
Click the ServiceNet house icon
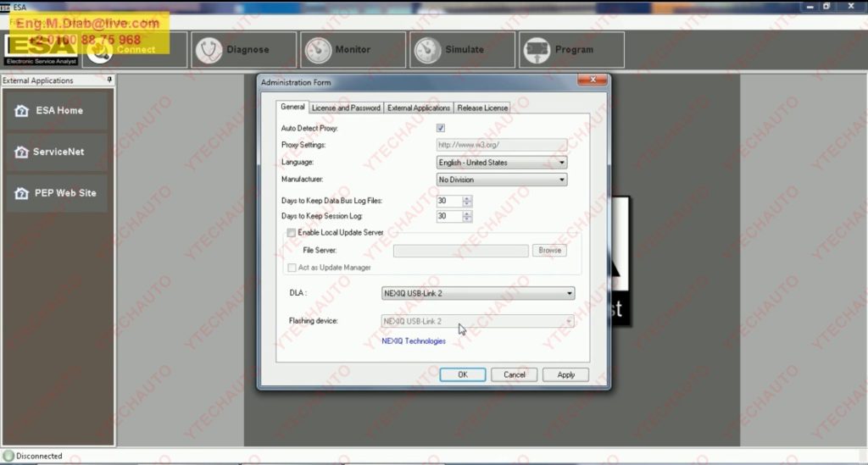click(21, 152)
